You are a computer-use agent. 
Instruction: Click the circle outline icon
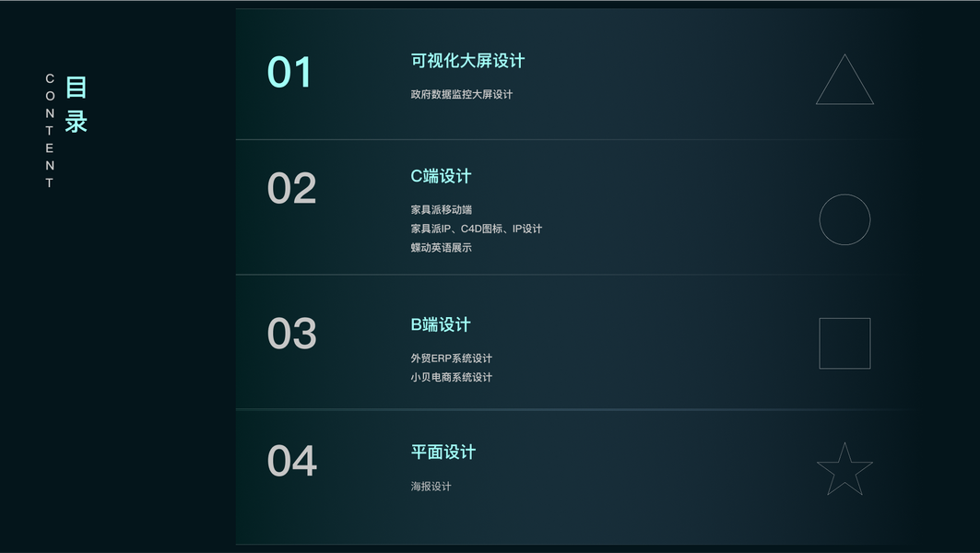coord(844,219)
